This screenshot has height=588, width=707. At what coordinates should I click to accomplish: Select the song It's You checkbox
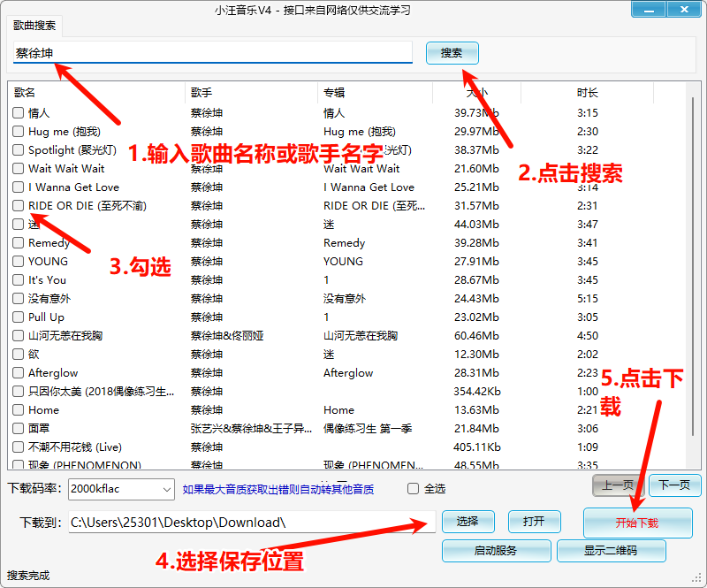19,280
